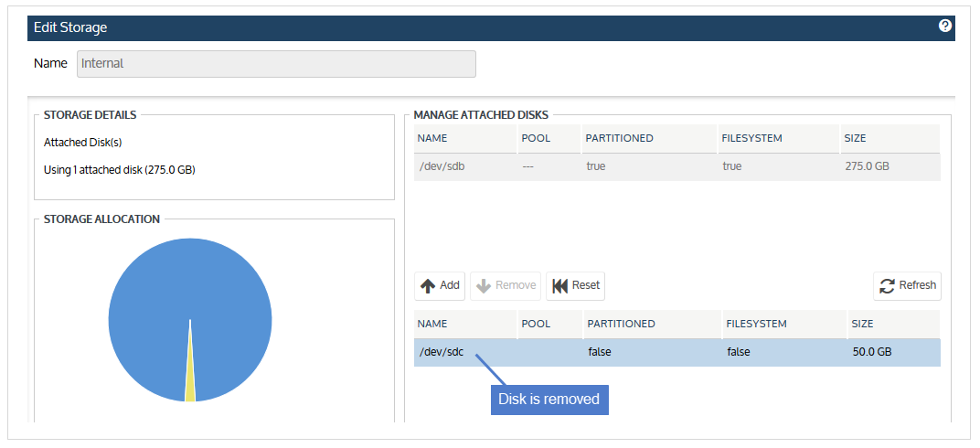This screenshot has width=980, height=448.
Task: Click the filesystem 'false' cell for /dev/sdc
Action: pos(739,352)
